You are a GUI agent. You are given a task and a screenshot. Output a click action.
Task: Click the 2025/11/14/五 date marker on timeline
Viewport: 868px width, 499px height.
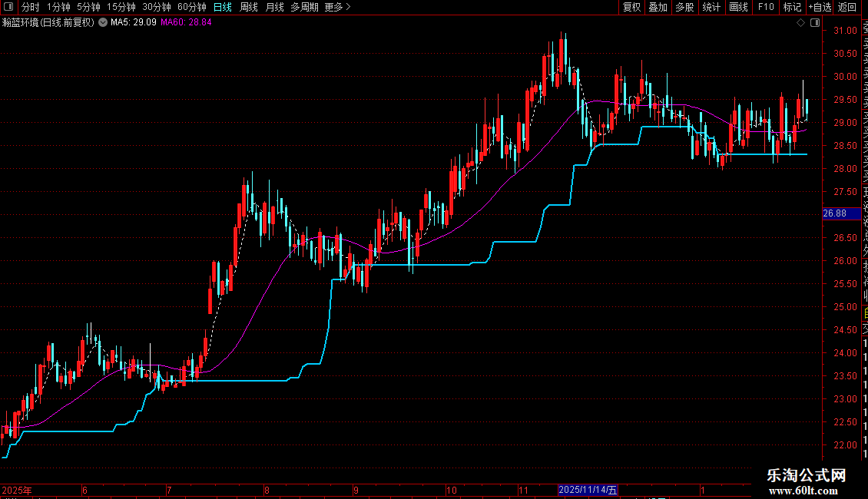tap(588, 490)
